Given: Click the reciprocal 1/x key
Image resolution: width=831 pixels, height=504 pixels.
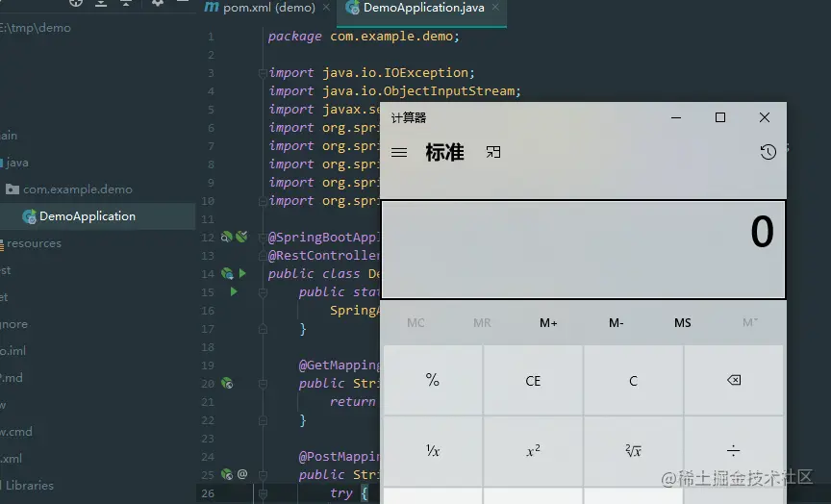Looking at the screenshot, I should point(433,450).
